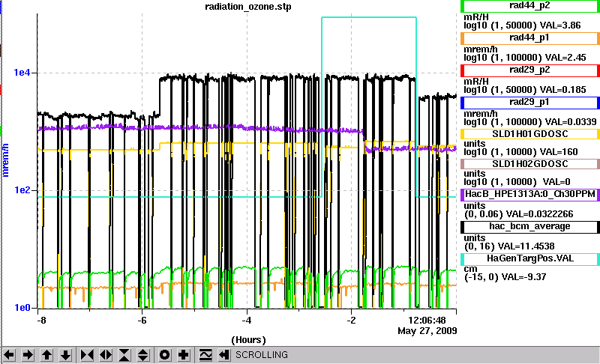Click the VAL=0 reading for SLD1H02GDOSC
This screenshot has width=600, height=364.
(x=556, y=182)
